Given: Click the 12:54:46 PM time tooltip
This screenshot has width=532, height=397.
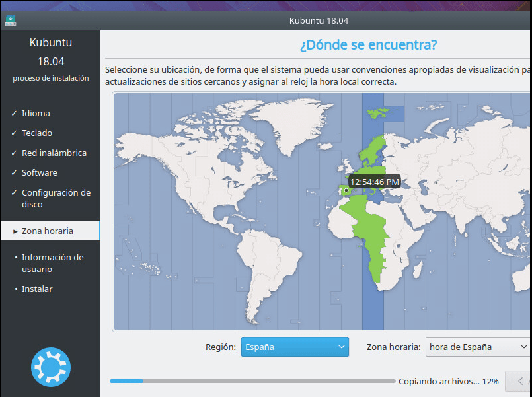Looking at the screenshot, I should click(373, 181).
